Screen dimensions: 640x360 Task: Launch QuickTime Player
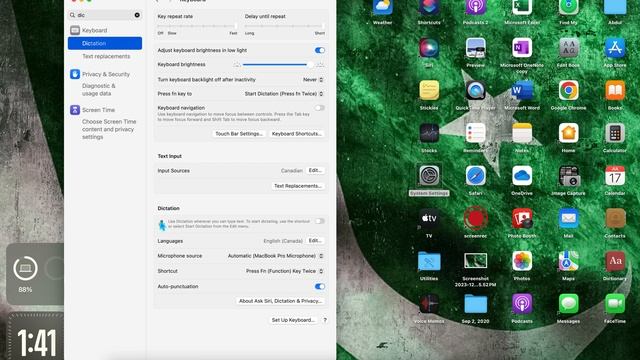tap(476, 91)
